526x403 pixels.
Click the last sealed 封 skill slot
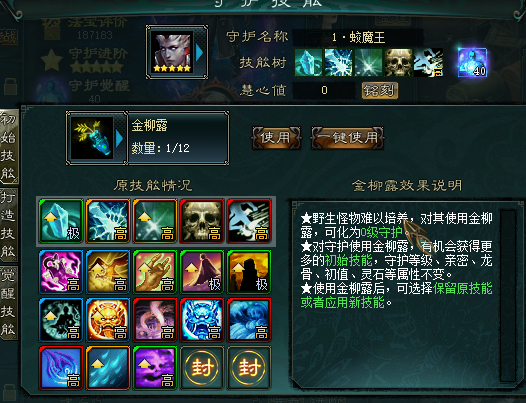(x=249, y=368)
